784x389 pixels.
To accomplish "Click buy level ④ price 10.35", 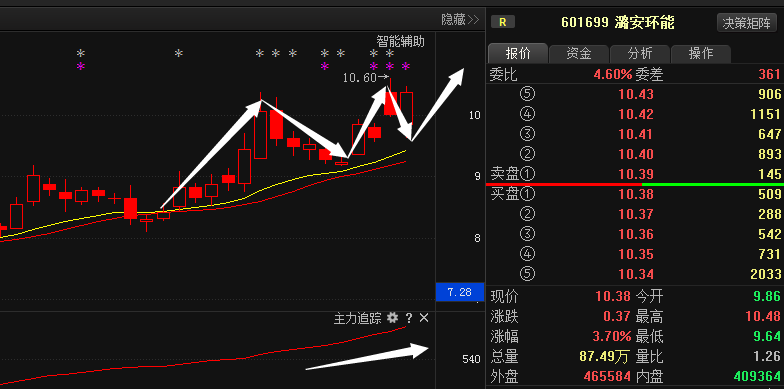I will (636, 254).
